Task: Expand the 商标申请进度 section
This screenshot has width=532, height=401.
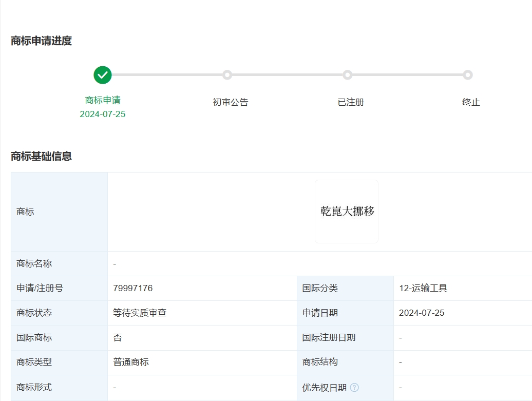Action: [42, 40]
